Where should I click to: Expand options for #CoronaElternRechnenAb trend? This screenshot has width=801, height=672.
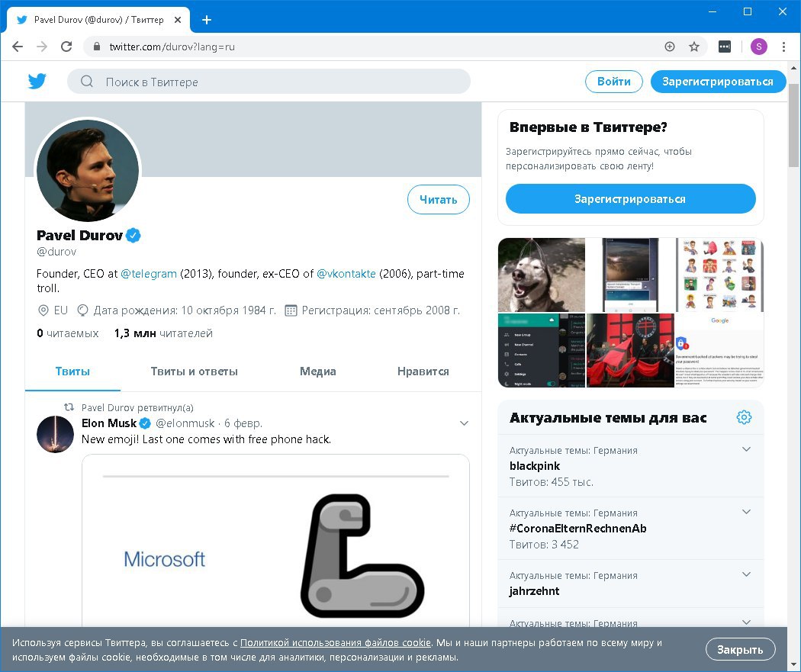click(x=746, y=512)
